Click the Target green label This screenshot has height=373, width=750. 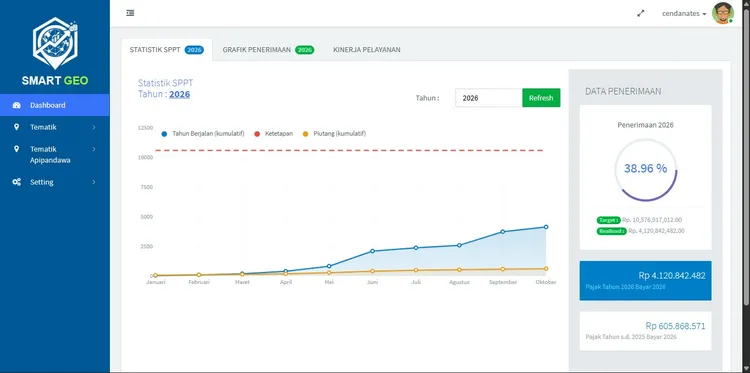pyautogui.click(x=608, y=220)
